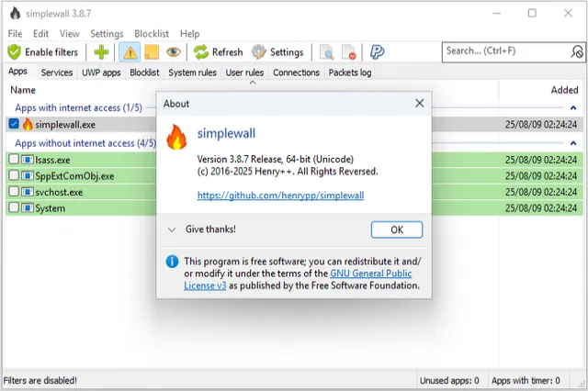
Task: Switch to the User rules tab
Action: (x=244, y=73)
